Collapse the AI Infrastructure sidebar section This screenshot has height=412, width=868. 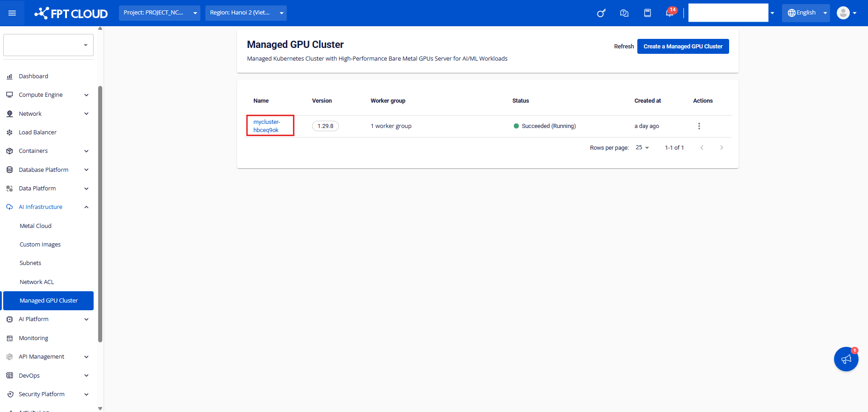coord(47,207)
